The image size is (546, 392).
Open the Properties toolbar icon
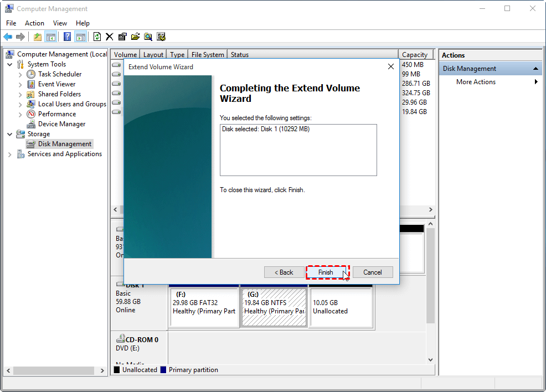pyautogui.click(x=122, y=37)
